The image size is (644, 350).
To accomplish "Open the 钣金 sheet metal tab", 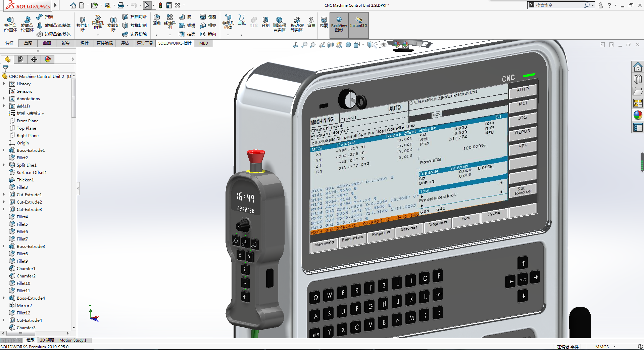I will point(66,43).
